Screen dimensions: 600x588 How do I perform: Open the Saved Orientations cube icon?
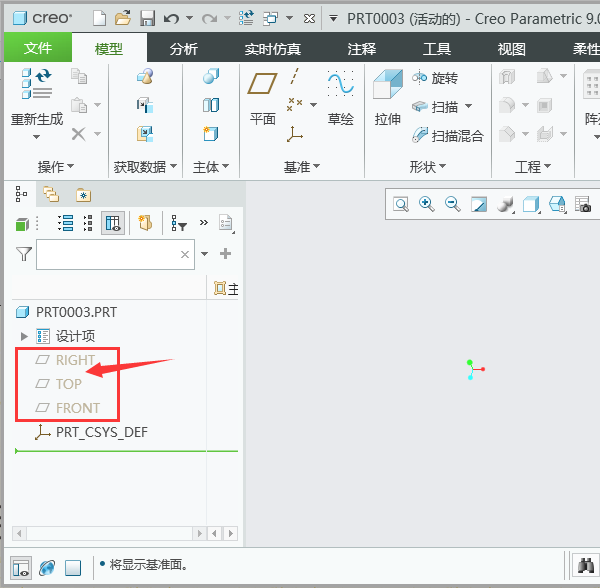tap(531, 204)
